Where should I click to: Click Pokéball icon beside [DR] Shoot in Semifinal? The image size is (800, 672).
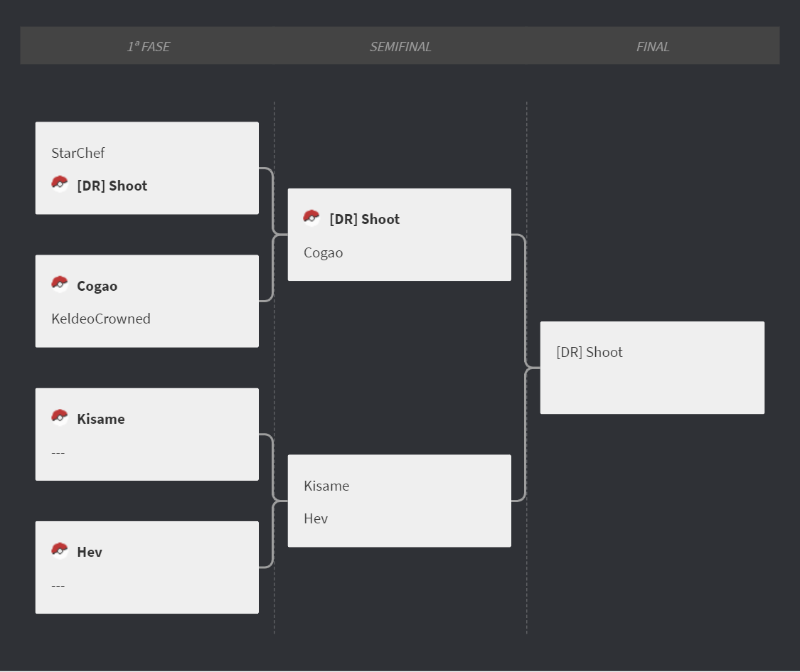311,218
